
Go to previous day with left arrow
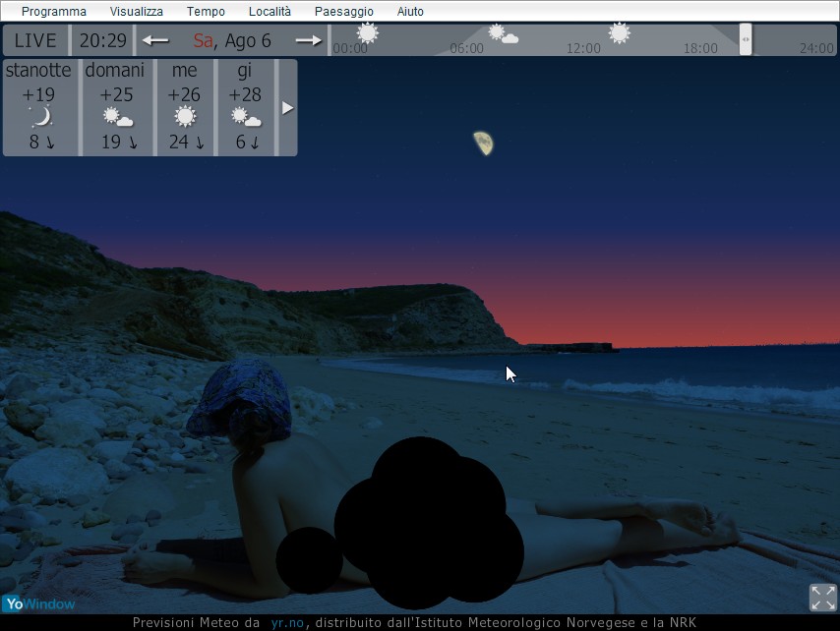point(155,40)
